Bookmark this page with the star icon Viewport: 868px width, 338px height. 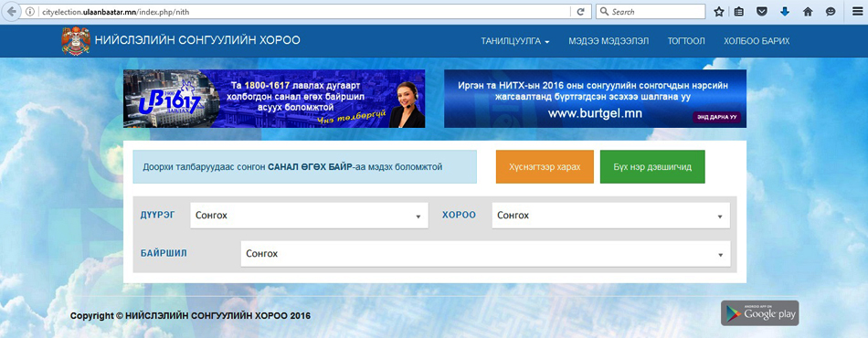point(718,12)
